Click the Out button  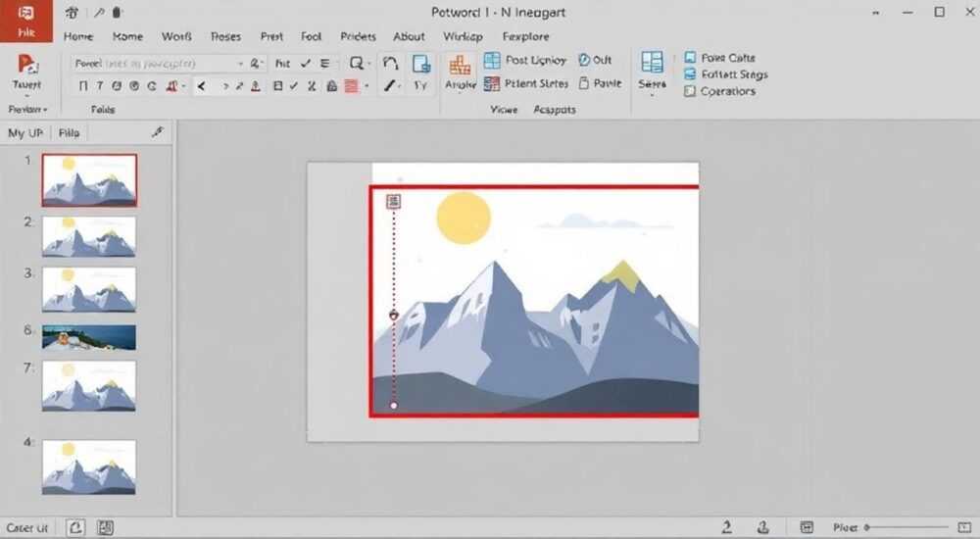tap(595, 60)
